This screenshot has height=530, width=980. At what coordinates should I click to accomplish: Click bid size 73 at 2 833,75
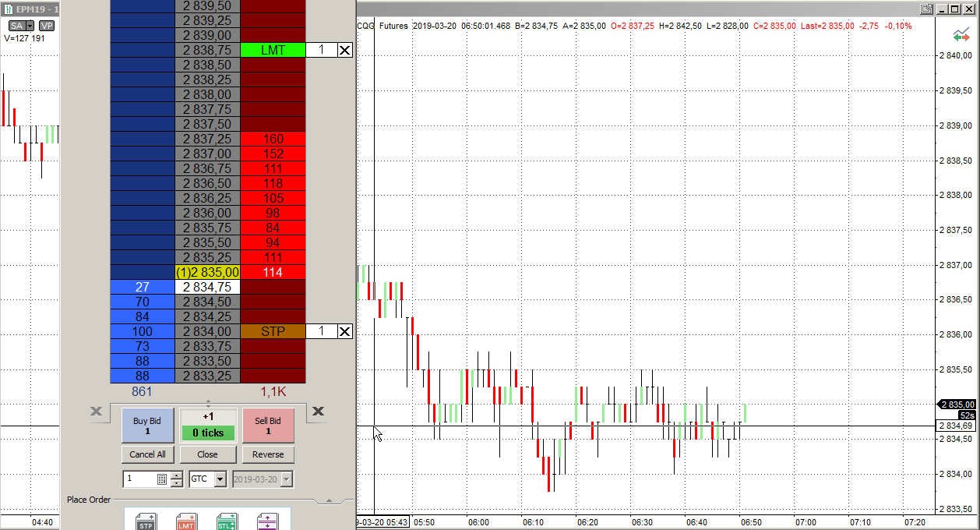(142, 346)
